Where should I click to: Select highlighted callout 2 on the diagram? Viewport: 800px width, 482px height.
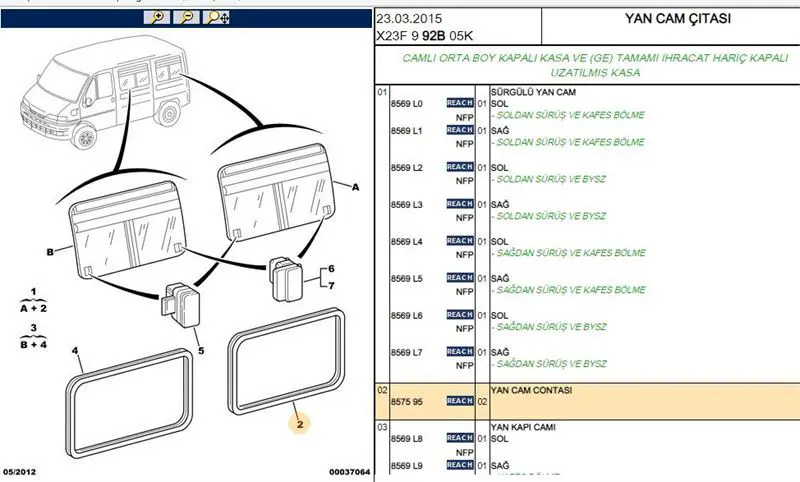[x=299, y=422]
